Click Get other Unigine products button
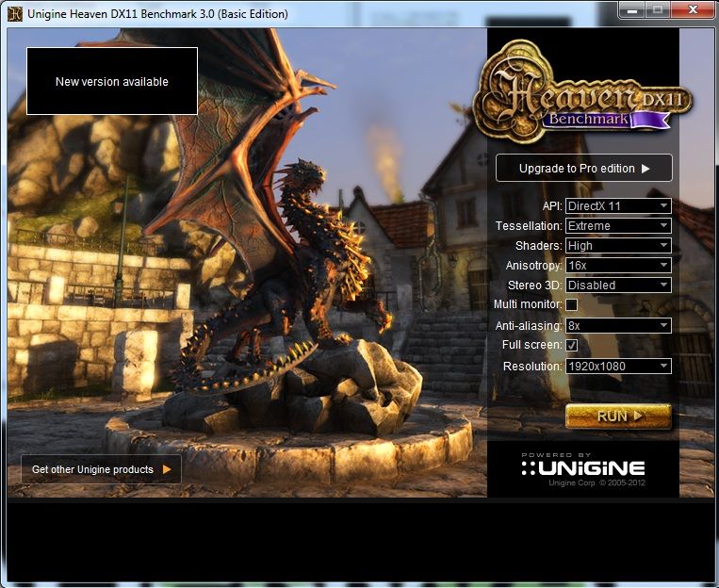The height and width of the screenshot is (588, 719). point(102,469)
